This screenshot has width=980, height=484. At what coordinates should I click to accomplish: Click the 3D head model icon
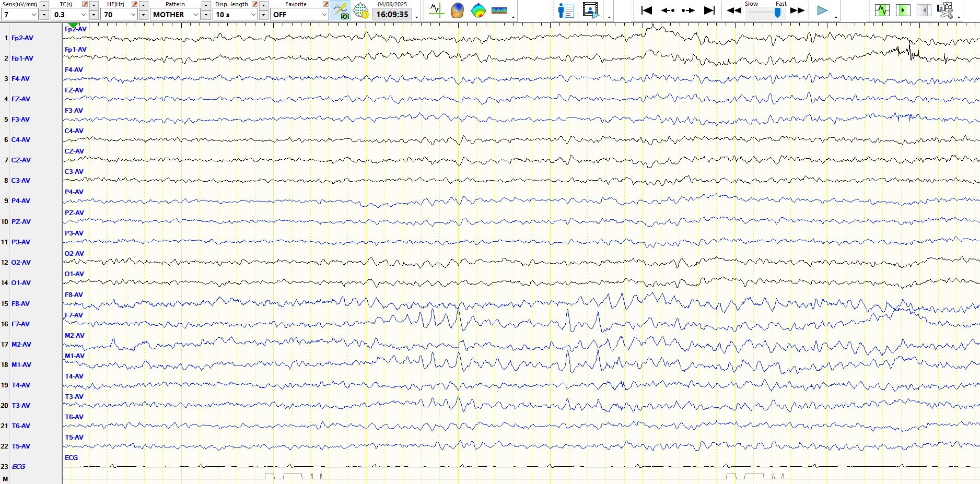[x=457, y=10]
